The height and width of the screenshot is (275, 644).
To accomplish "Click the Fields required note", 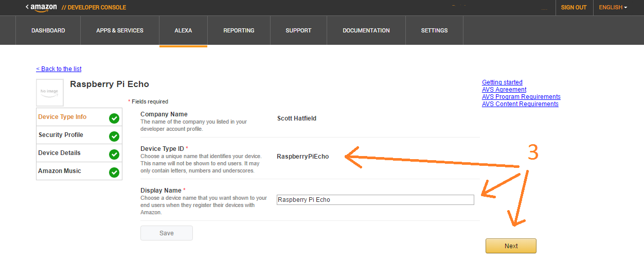I will tap(148, 101).
